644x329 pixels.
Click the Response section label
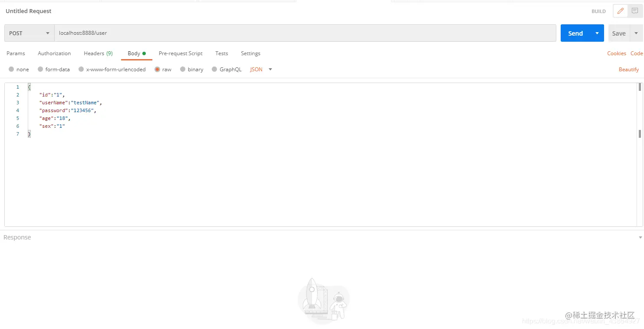point(17,237)
